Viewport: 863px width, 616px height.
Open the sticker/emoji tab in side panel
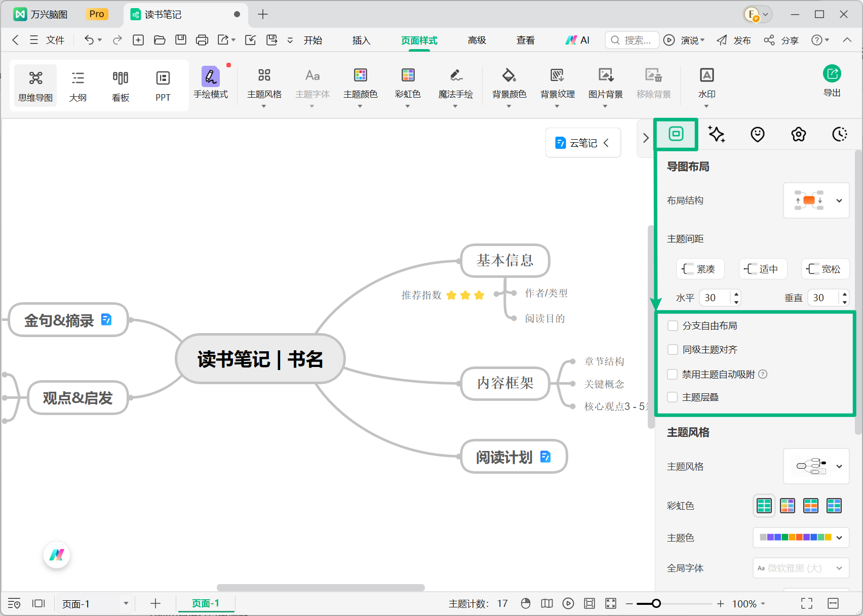pyautogui.click(x=758, y=134)
